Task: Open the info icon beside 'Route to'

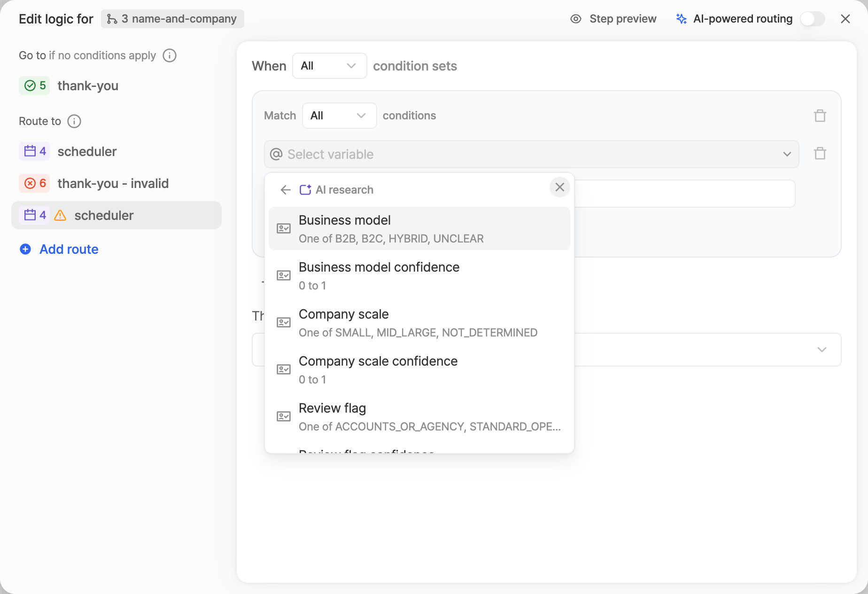Action: click(x=74, y=121)
